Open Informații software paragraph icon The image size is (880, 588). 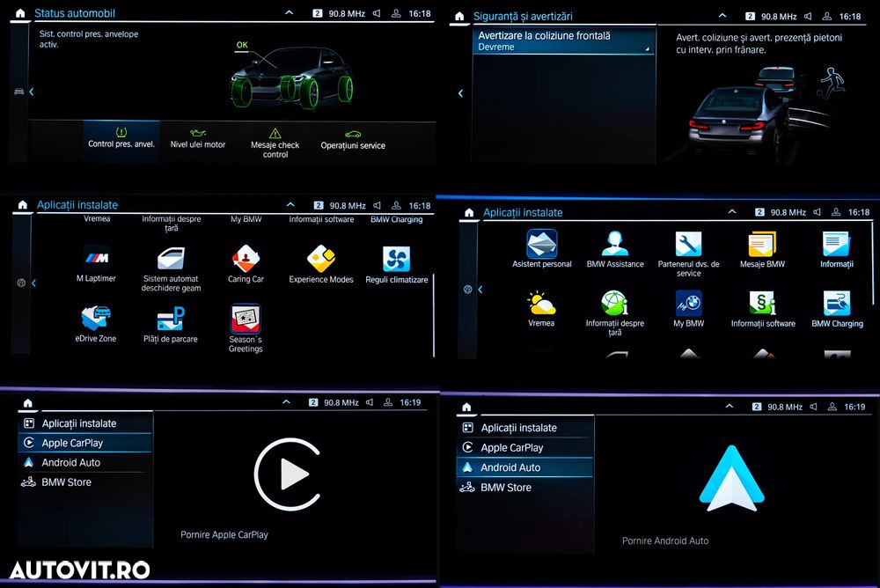pos(763,304)
